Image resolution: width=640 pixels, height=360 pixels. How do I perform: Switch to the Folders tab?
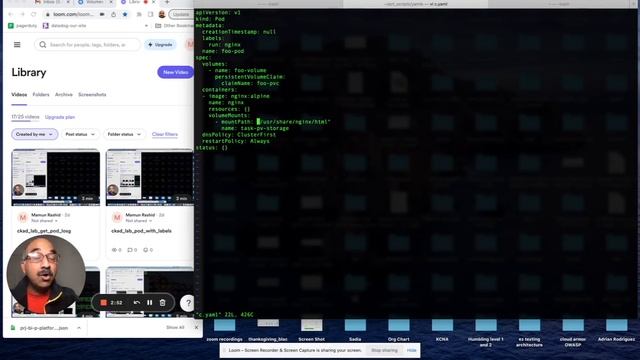tap(41, 95)
